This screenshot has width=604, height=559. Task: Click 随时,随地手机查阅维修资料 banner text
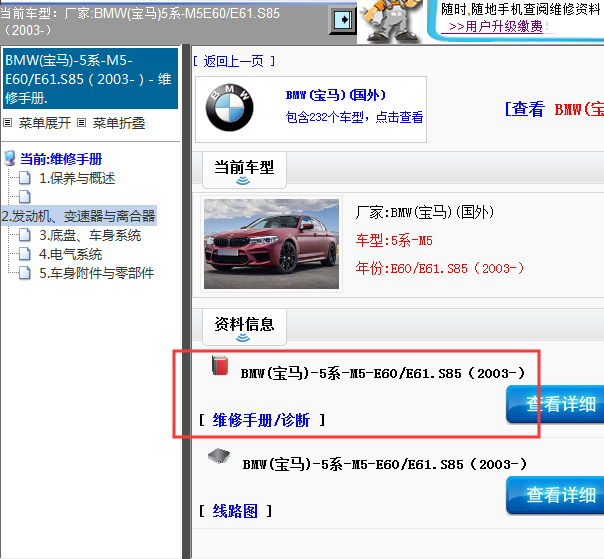click(x=521, y=9)
